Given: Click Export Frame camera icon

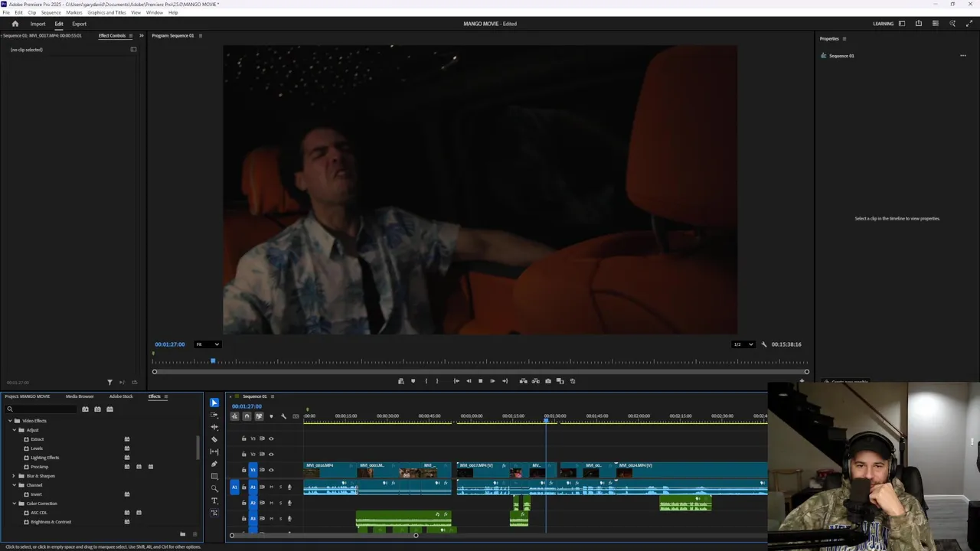Looking at the screenshot, I should pos(547,381).
